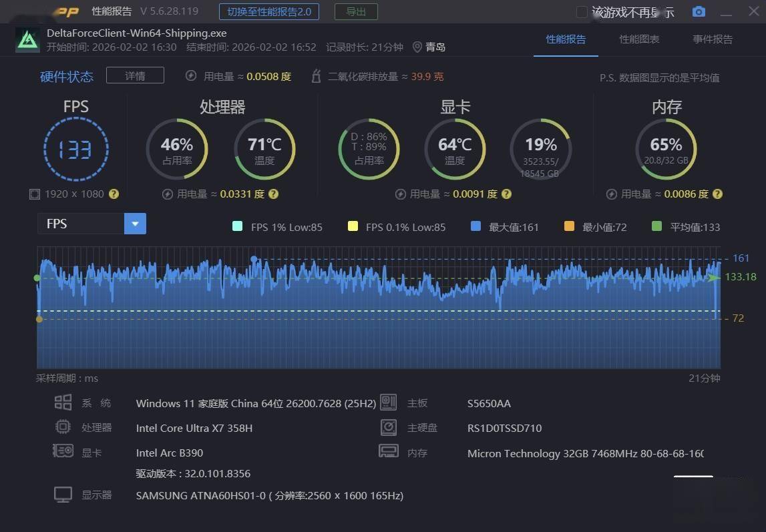The image size is (766, 532).
Task: Click the max FPS marker on chart
Action: pos(254,258)
